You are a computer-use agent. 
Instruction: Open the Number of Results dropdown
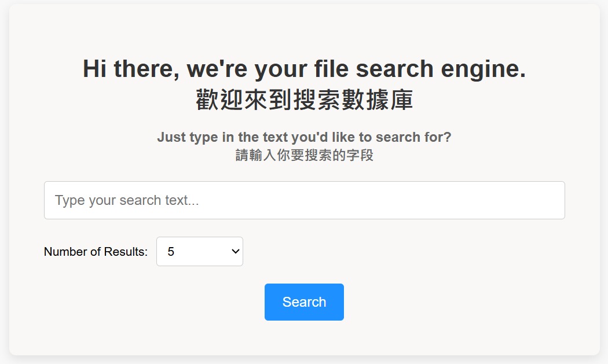coord(199,252)
